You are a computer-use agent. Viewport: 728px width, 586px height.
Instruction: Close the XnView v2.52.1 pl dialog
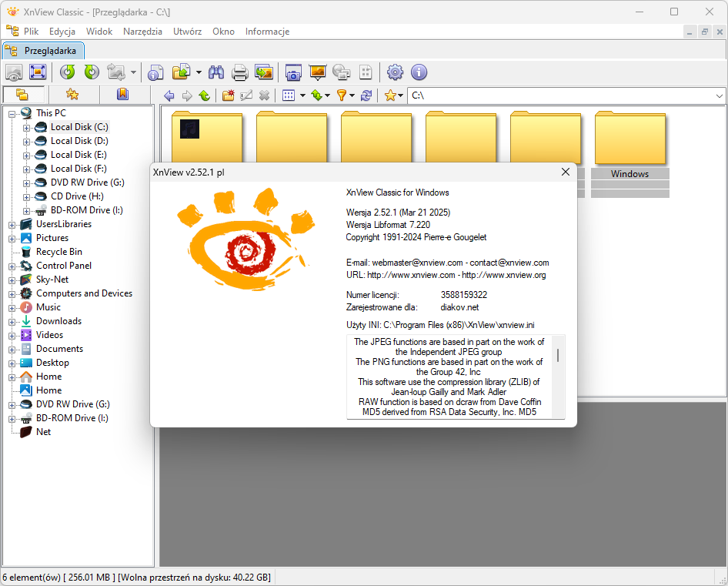click(565, 172)
